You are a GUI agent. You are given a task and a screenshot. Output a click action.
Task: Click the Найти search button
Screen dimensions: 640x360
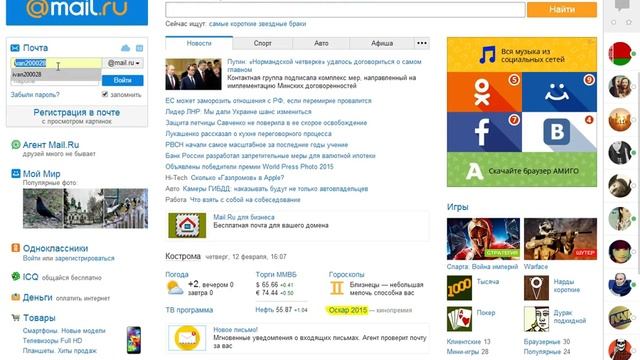point(562,9)
